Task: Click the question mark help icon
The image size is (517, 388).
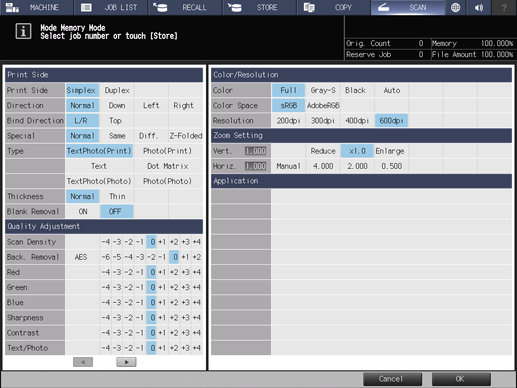Action: click(504, 7)
